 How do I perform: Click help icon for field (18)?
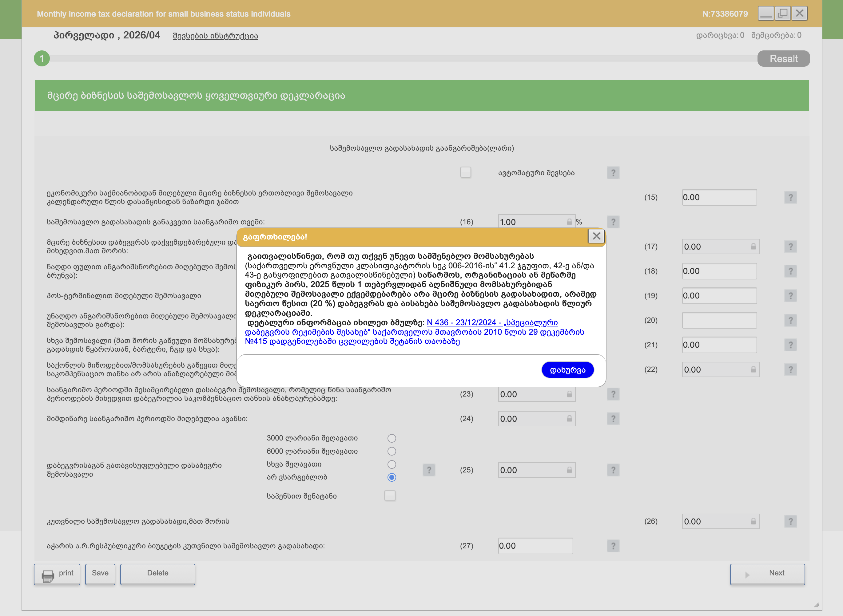pyautogui.click(x=790, y=271)
